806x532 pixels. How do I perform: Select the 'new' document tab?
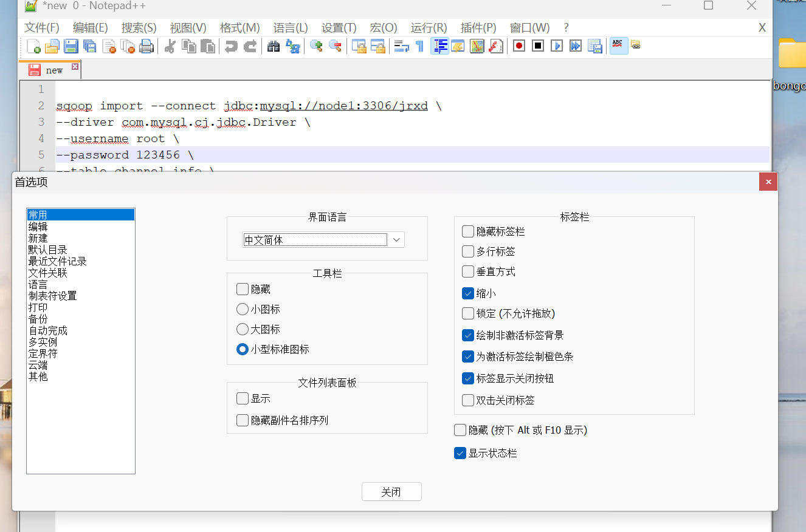pyautogui.click(x=50, y=70)
